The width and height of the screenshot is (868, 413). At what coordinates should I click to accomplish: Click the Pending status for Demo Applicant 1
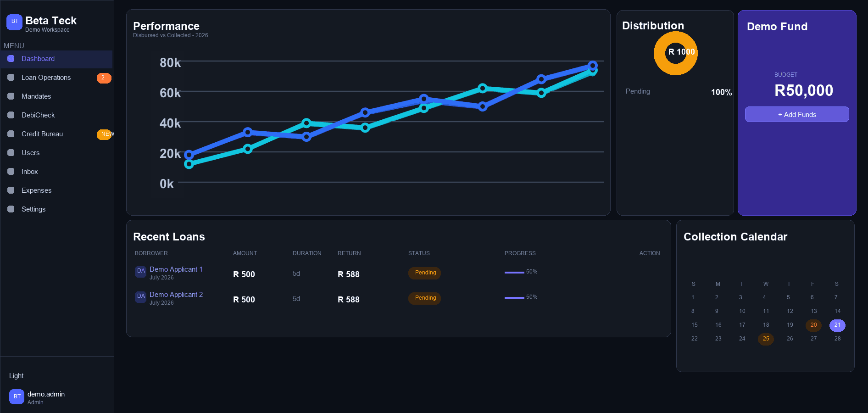[425, 273]
